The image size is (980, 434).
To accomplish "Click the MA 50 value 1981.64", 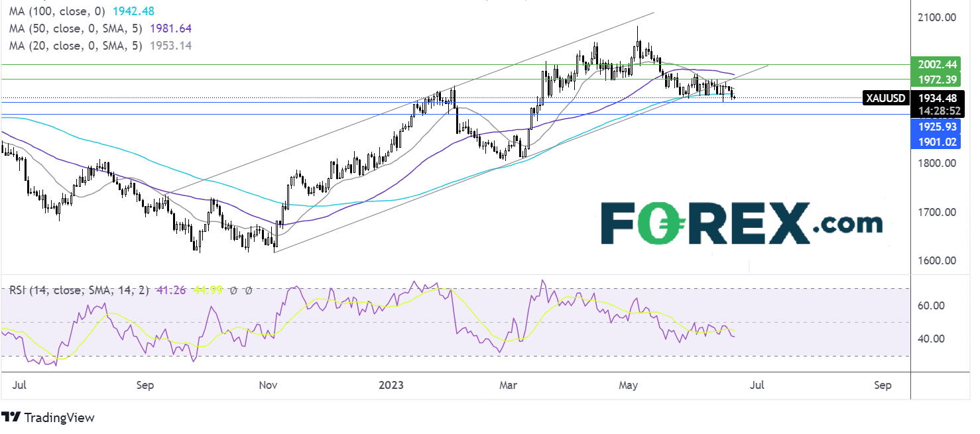I will point(171,29).
